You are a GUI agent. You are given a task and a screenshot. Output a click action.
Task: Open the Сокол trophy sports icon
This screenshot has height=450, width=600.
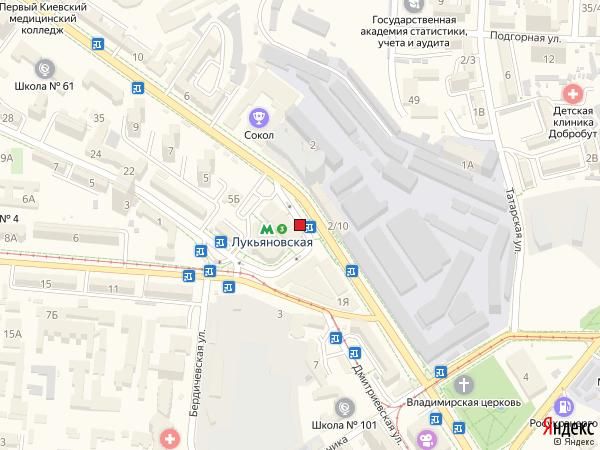(x=259, y=117)
